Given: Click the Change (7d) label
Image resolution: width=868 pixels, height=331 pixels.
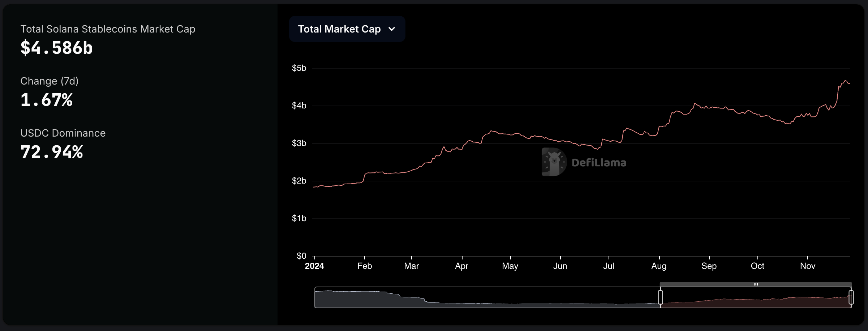Looking at the screenshot, I should pyautogui.click(x=50, y=81).
